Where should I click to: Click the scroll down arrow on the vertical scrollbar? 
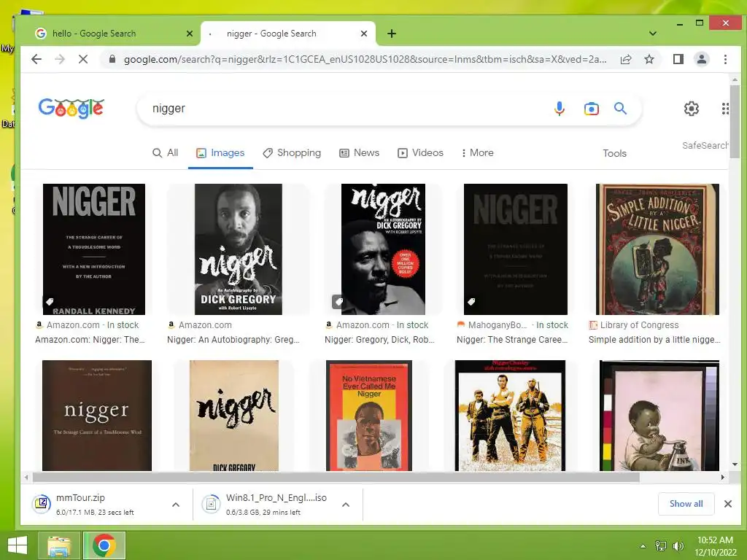click(735, 464)
